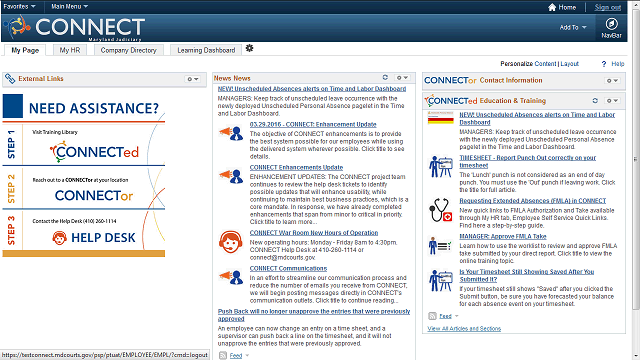The height and width of the screenshot is (360, 640).
Task: Click the page vertical scrollbar
Action: click(x=636, y=159)
